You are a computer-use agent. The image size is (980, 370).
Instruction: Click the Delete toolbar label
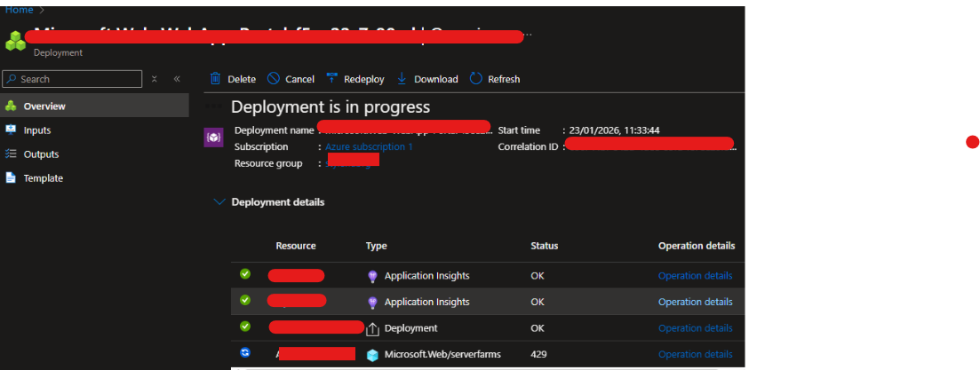click(242, 79)
